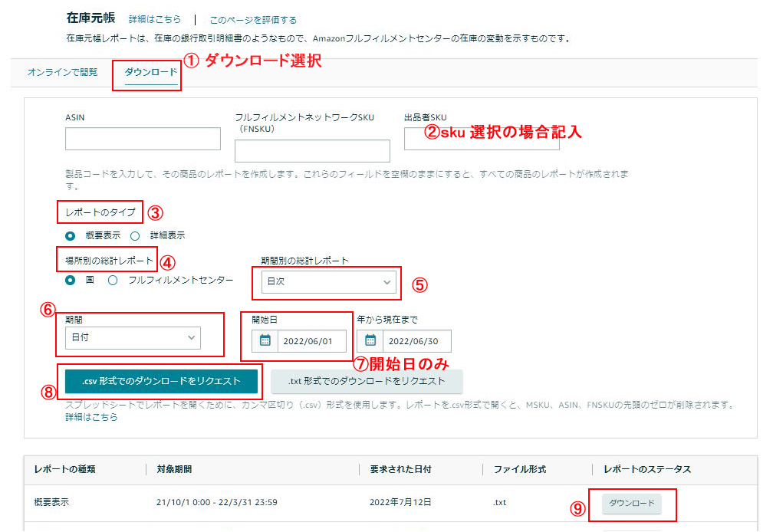Choose the 国 location radio option

pyautogui.click(x=71, y=281)
